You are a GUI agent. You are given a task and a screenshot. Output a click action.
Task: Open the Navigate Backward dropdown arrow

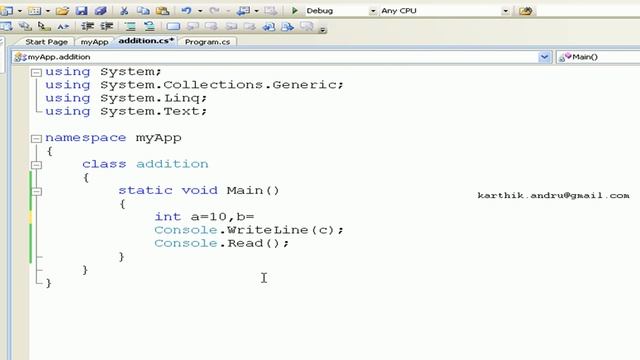pos(256,11)
